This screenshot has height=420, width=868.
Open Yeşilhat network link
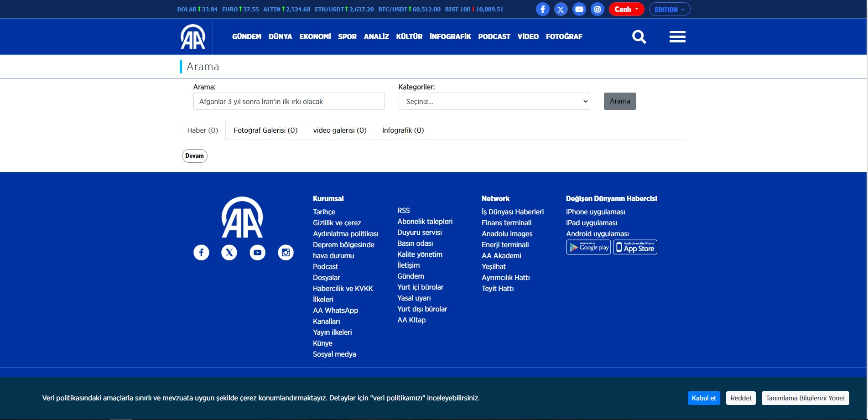[494, 267]
